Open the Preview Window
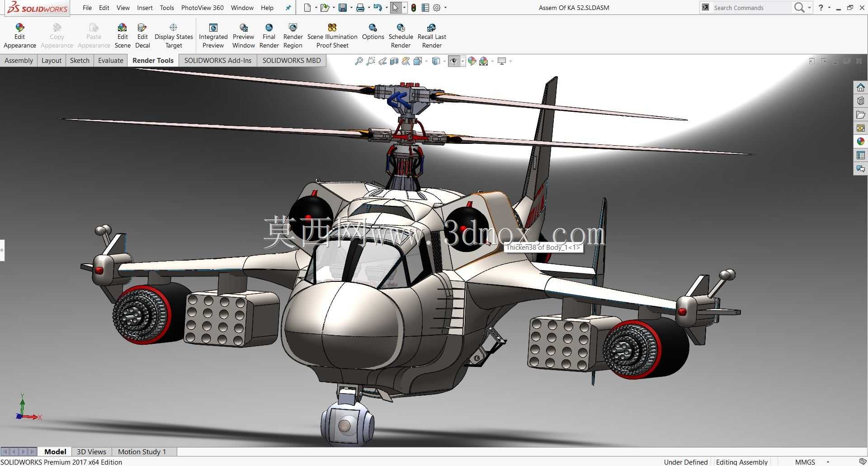 pos(243,36)
